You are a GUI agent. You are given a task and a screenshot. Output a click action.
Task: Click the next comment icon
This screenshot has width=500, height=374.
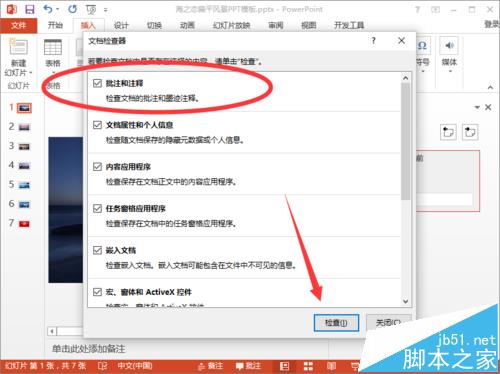coord(470,132)
